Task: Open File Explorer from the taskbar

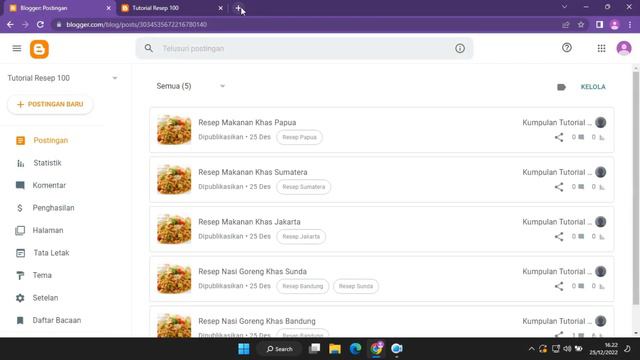Action: point(335,349)
